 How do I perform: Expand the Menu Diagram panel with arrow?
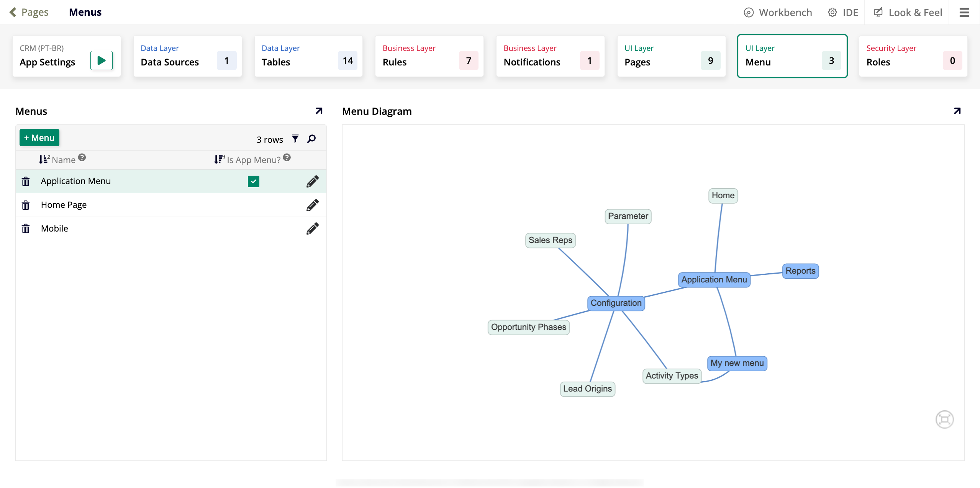tap(957, 111)
